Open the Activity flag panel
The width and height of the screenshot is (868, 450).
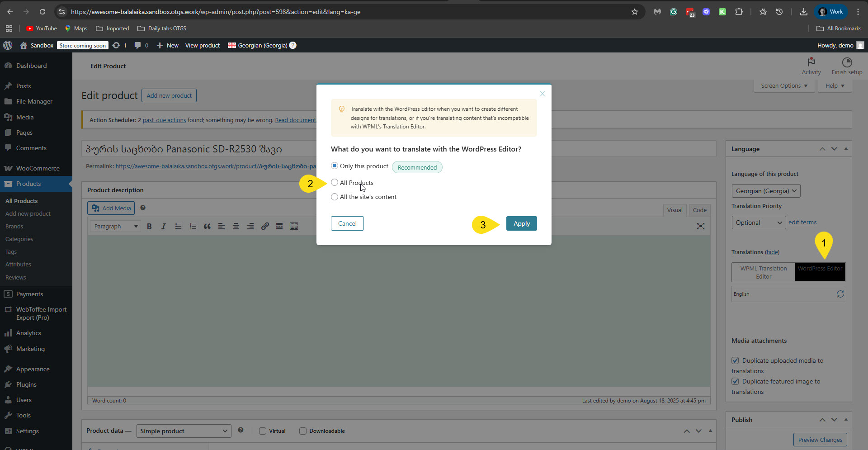coord(811,66)
